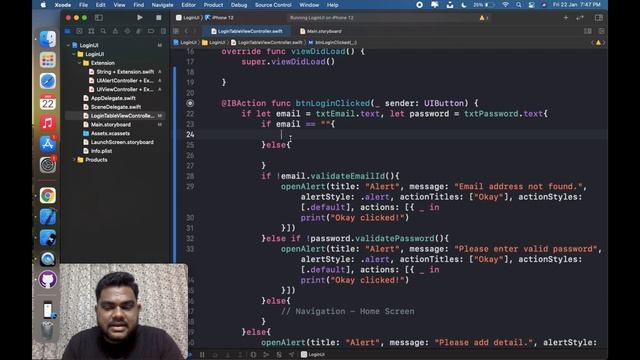Add editor on right split icon

601,31
